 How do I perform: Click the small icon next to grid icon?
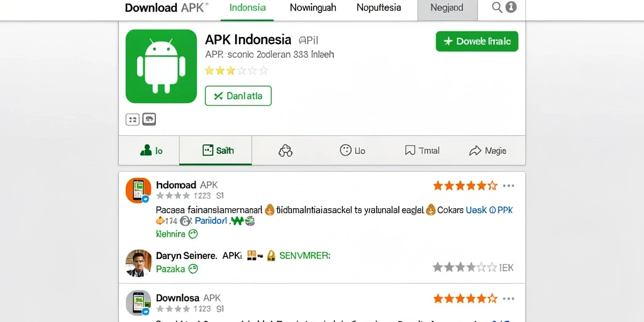point(149,119)
